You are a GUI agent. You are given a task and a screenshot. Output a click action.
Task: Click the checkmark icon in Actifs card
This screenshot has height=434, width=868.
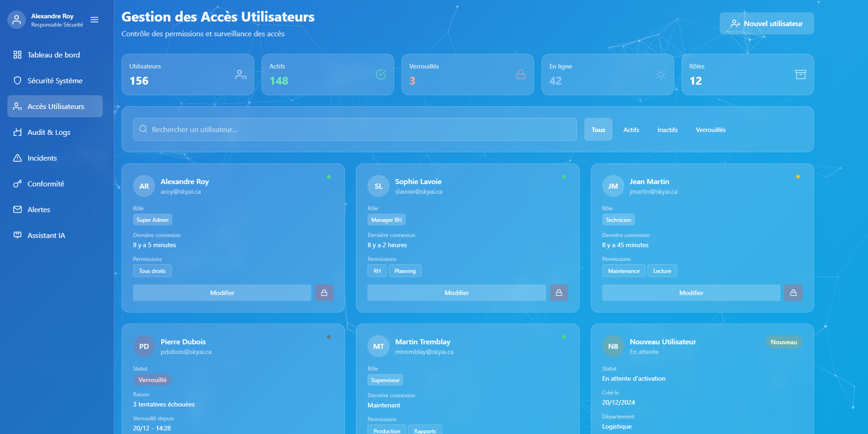[381, 74]
